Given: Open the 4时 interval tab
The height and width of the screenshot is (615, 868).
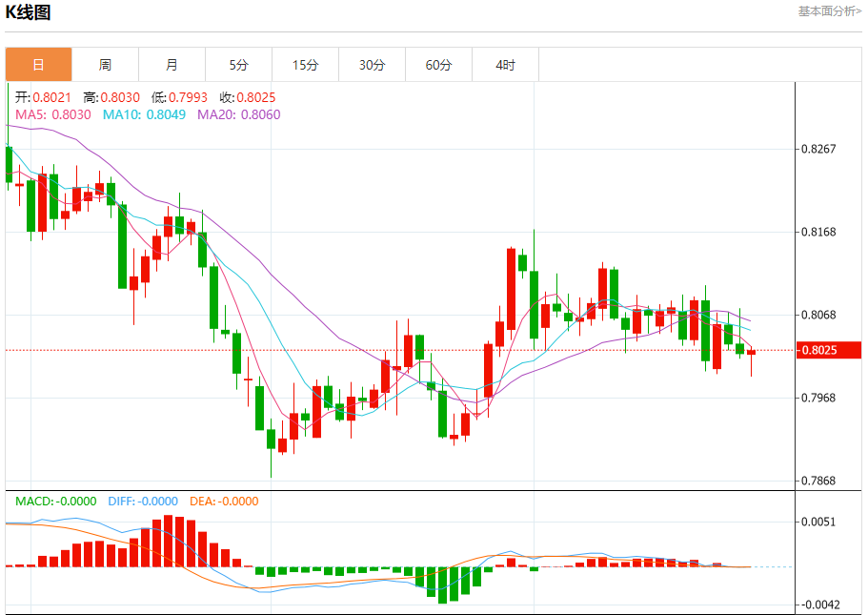Looking at the screenshot, I should click(505, 65).
